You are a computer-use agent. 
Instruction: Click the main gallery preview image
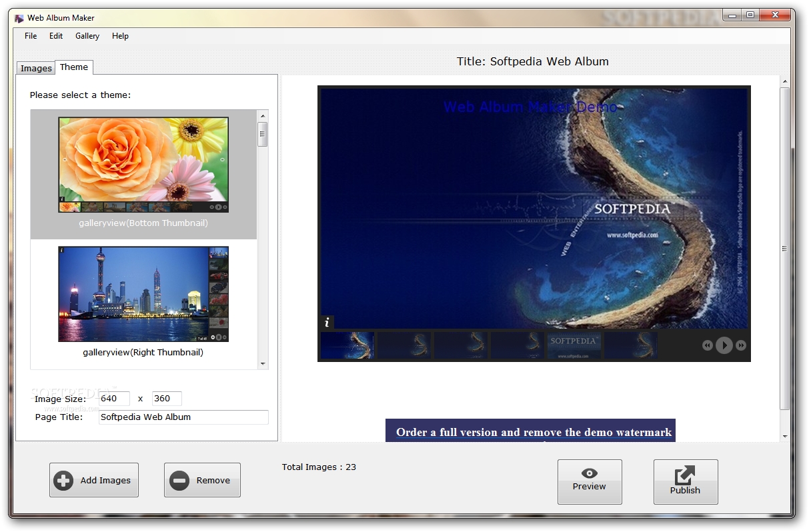(534, 209)
